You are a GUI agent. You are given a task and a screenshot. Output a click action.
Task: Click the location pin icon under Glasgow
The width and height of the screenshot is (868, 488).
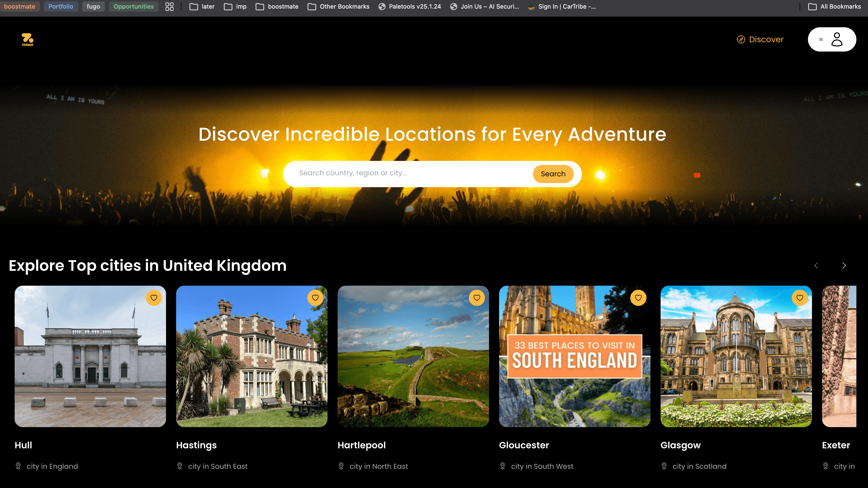tap(664, 466)
